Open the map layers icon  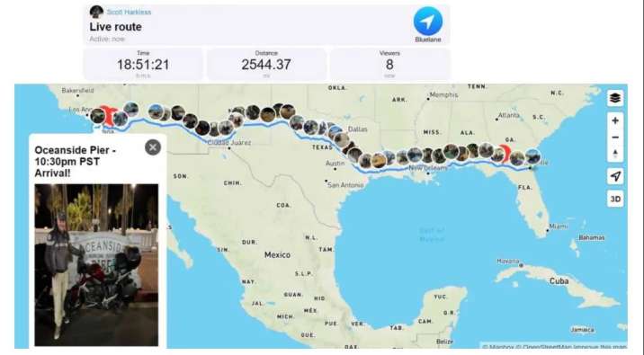615,98
